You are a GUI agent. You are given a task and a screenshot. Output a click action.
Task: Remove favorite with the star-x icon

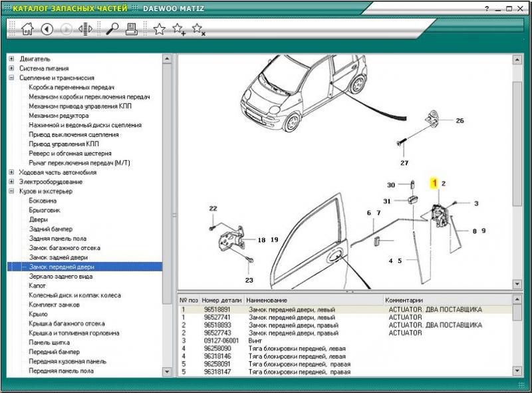click(198, 29)
